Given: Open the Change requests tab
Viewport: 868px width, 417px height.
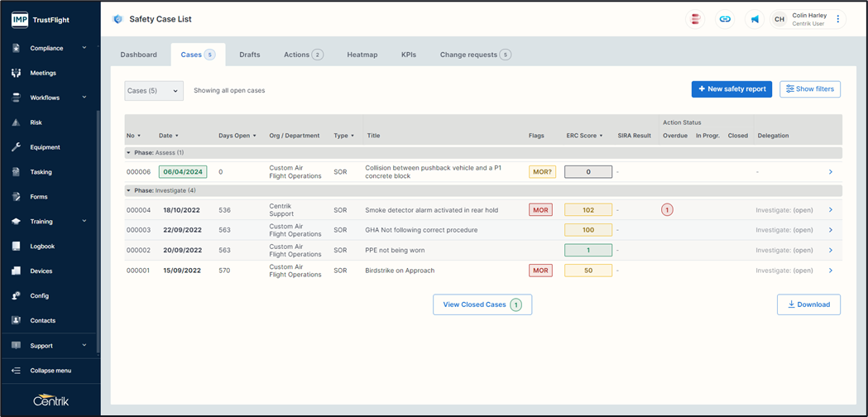Looking at the screenshot, I should pyautogui.click(x=475, y=55).
